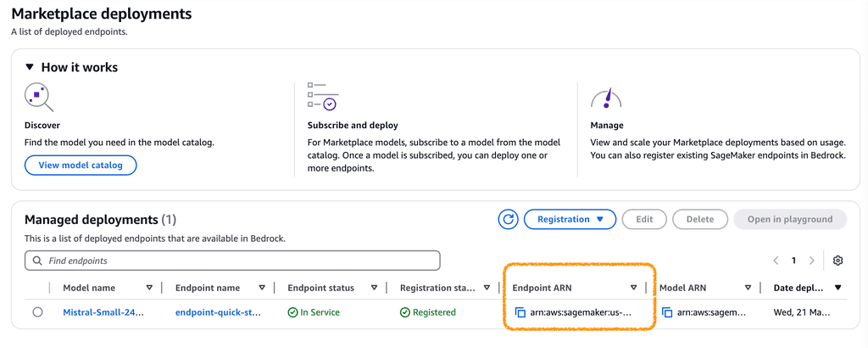Viewport: 868px width, 348px height.
Task: Click the Registered status text
Action: pyautogui.click(x=434, y=312)
